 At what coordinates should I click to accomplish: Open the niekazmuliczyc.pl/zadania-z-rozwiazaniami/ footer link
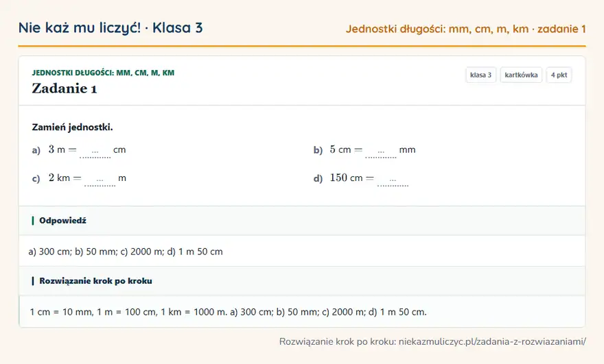(x=492, y=341)
